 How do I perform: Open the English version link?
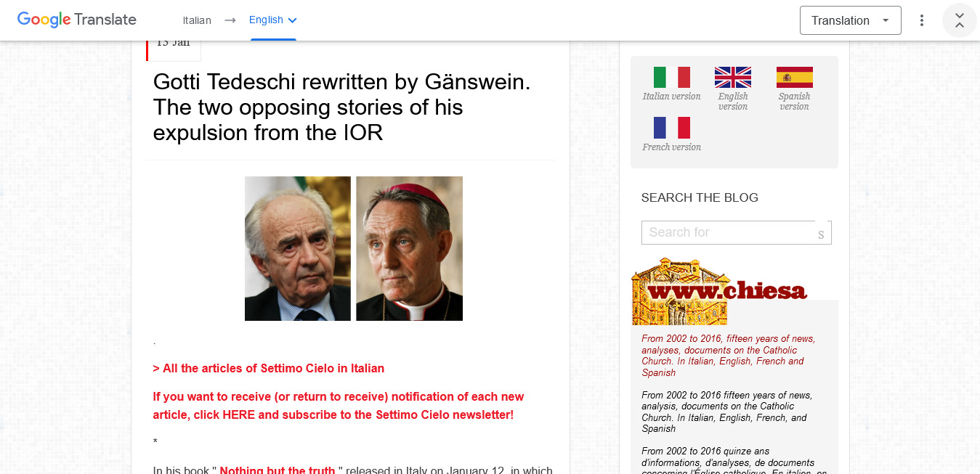pyautogui.click(x=733, y=102)
